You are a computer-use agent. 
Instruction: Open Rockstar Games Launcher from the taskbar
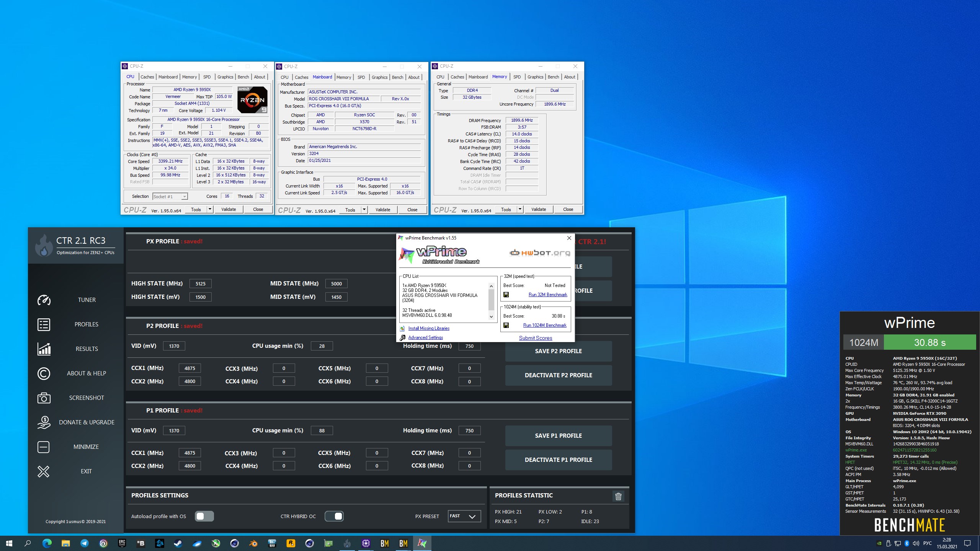291,543
